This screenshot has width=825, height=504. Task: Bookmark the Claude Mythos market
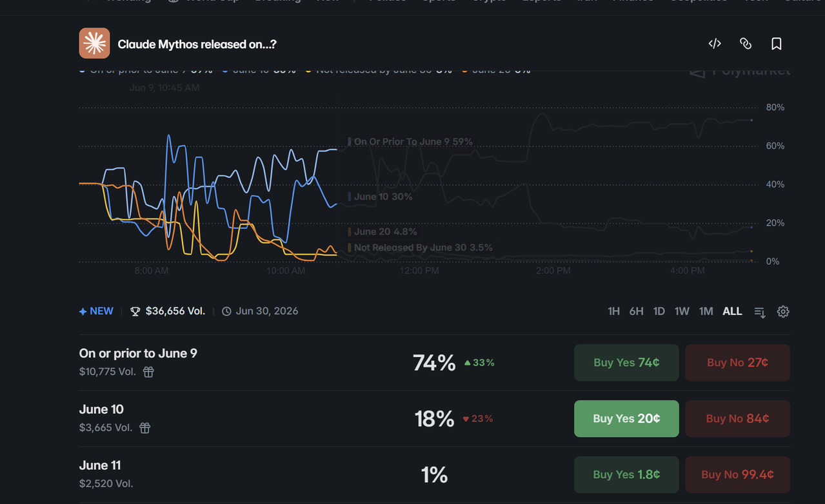click(777, 44)
